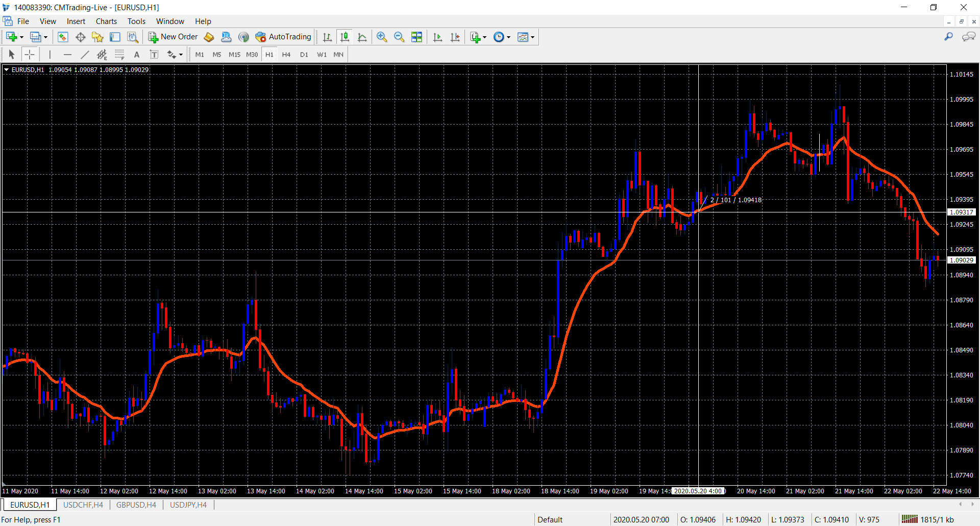
Task: Open the search magnifier icon
Action: [948, 37]
